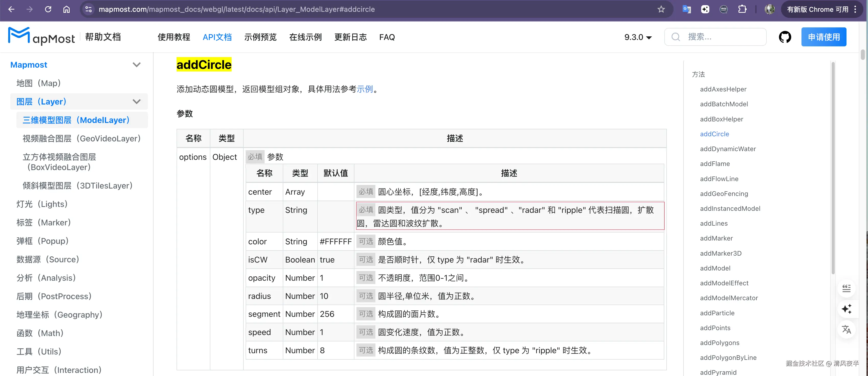The image size is (868, 376).
Task: Click the browser home icon
Action: (x=66, y=9)
